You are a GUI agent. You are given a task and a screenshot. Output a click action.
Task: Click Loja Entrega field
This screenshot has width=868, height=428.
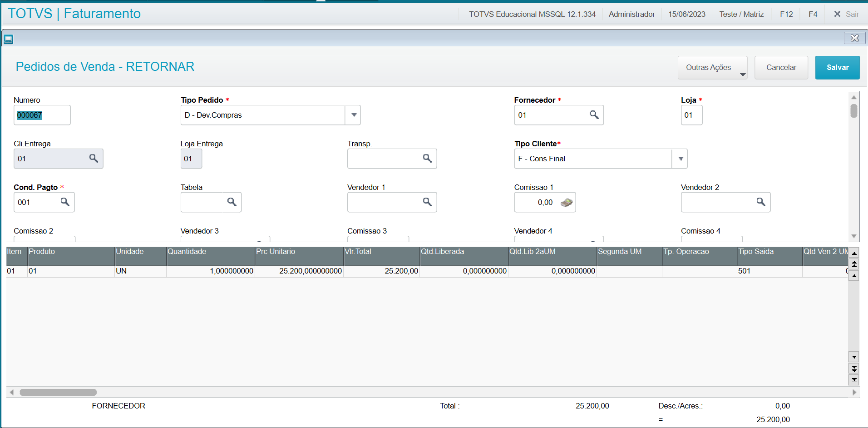click(x=191, y=159)
